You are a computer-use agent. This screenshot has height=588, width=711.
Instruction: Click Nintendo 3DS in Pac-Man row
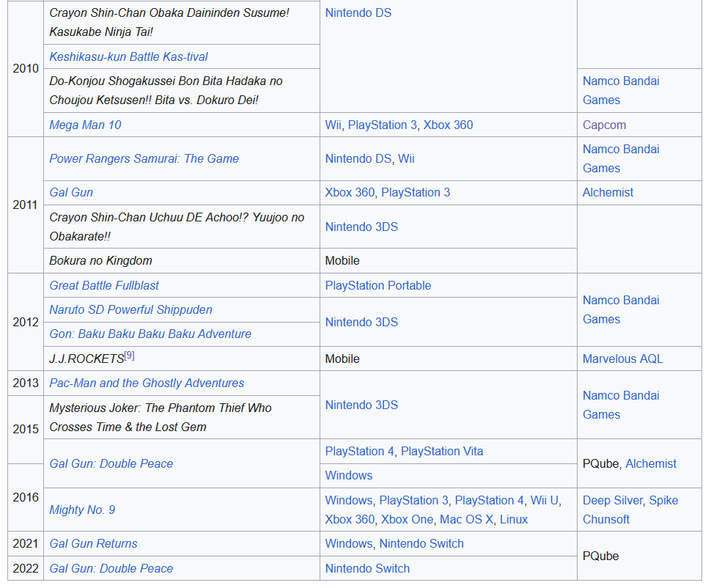tap(361, 405)
